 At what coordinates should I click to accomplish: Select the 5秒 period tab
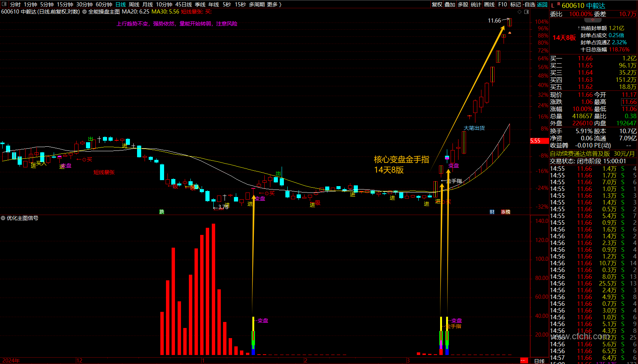227,5
